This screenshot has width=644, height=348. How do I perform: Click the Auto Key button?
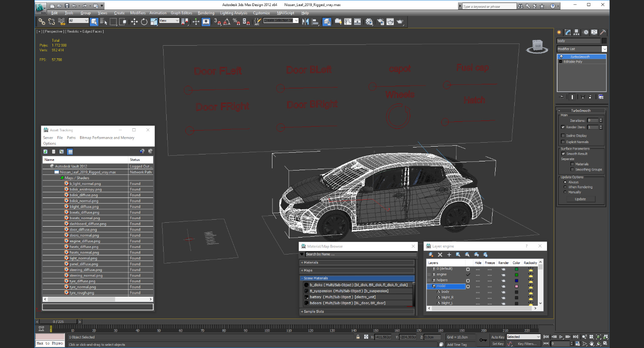click(x=498, y=337)
